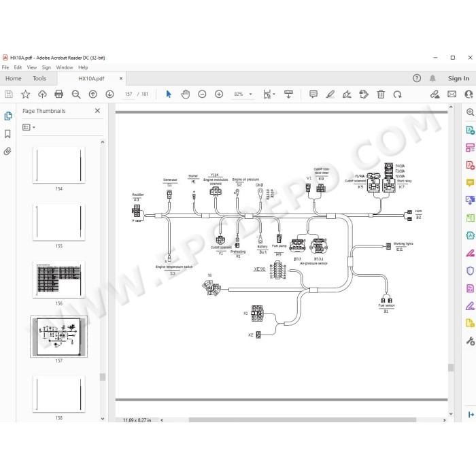Enable scrolling read mode icon
Viewport: 476px width, 476px height.
[x=288, y=95]
